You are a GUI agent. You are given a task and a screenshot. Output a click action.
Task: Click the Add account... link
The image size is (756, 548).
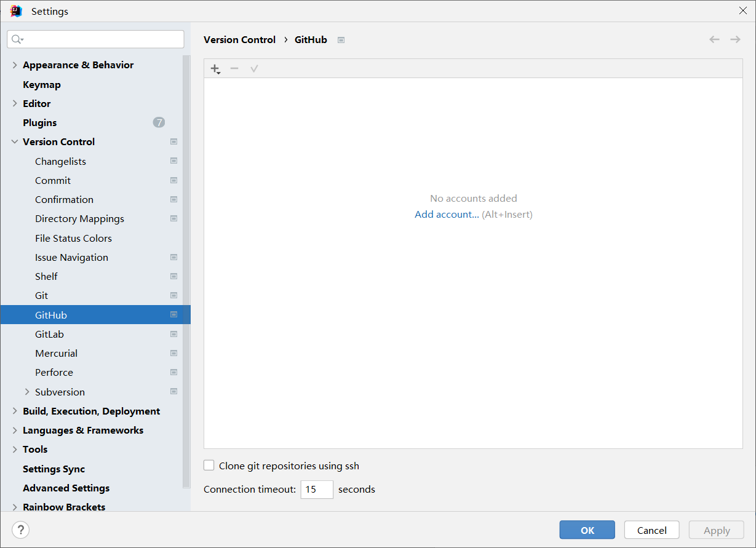(447, 215)
